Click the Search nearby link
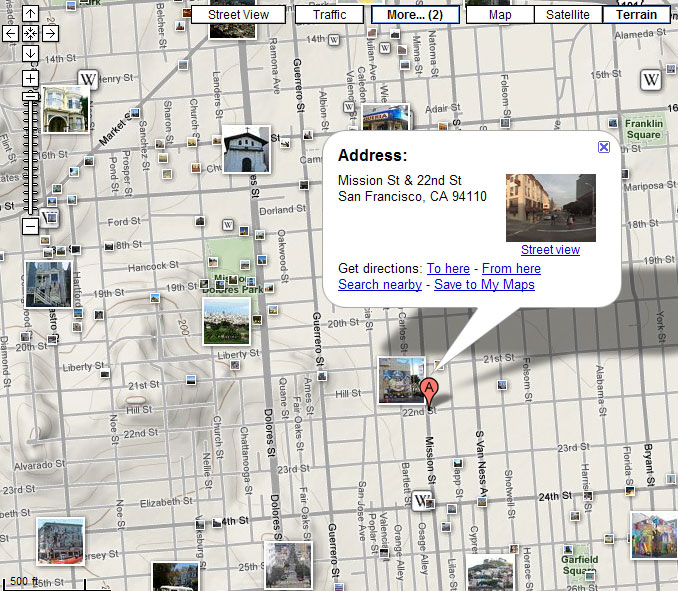The height and width of the screenshot is (591, 678). coord(380,284)
